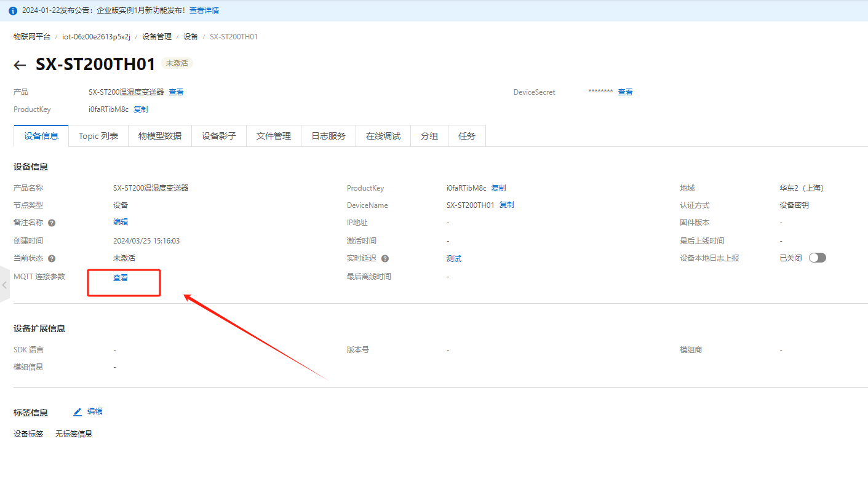Click the help icon next to 当前状态

pos(52,259)
